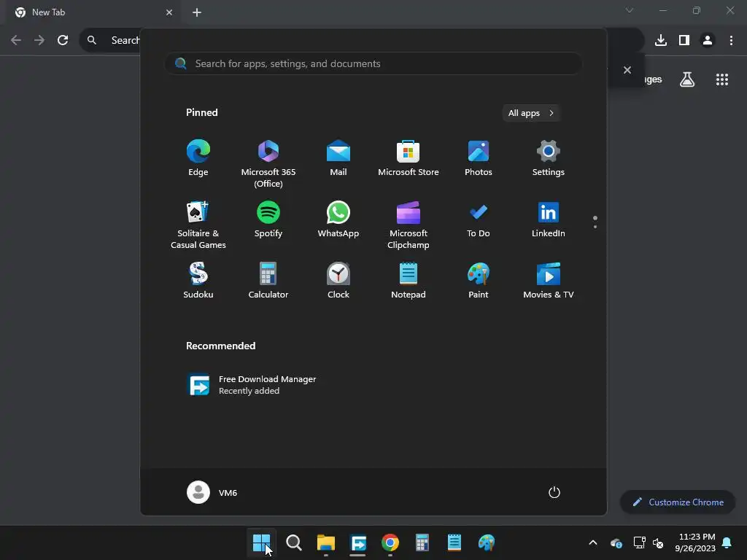
Task: Open Notepad in the pinned grid
Action: [409, 281]
